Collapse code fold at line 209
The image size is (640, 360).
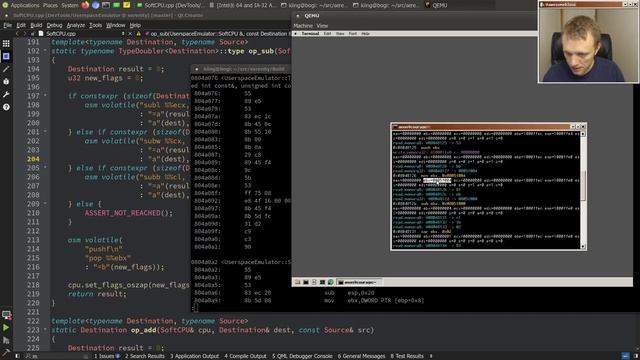click(x=45, y=203)
